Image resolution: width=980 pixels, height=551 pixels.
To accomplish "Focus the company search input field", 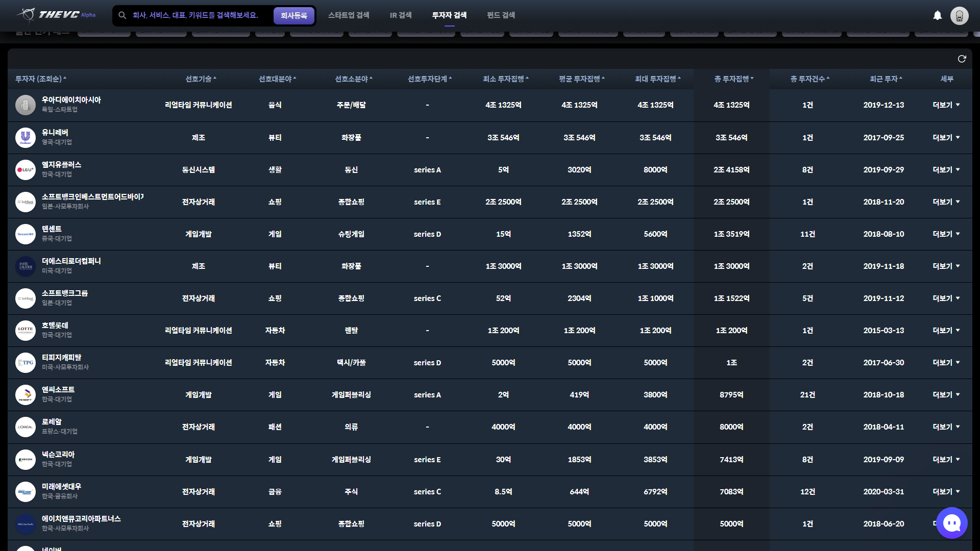I will (199, 15).
